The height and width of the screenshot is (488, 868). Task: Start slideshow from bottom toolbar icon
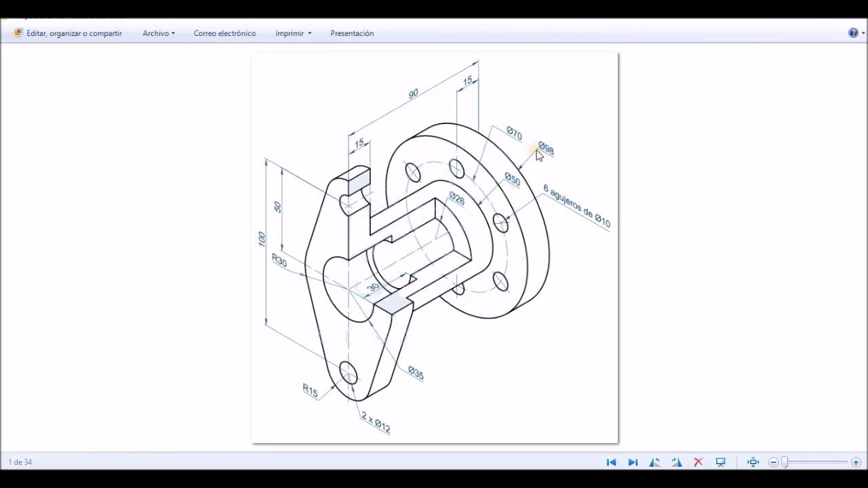tap(720, 462)
